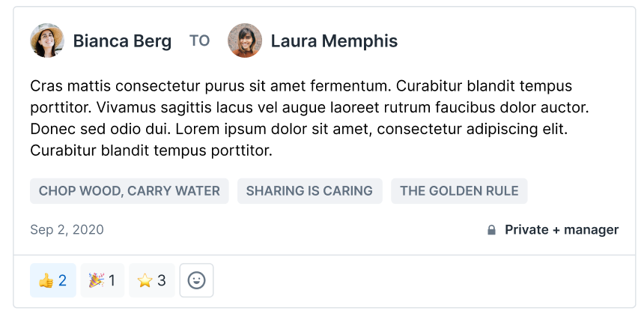Toggle the party popper emoji reaction

[102, 281]
